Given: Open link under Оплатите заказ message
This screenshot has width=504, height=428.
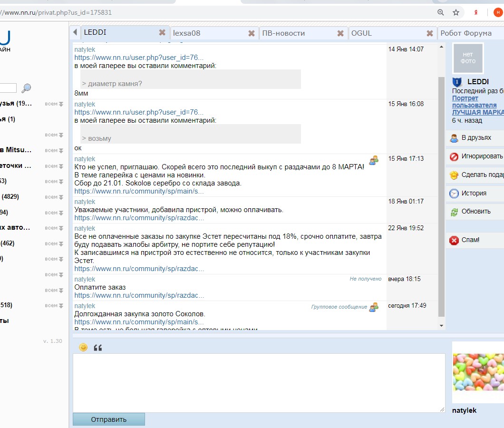Looking at the screenshot, I should 139,295.
